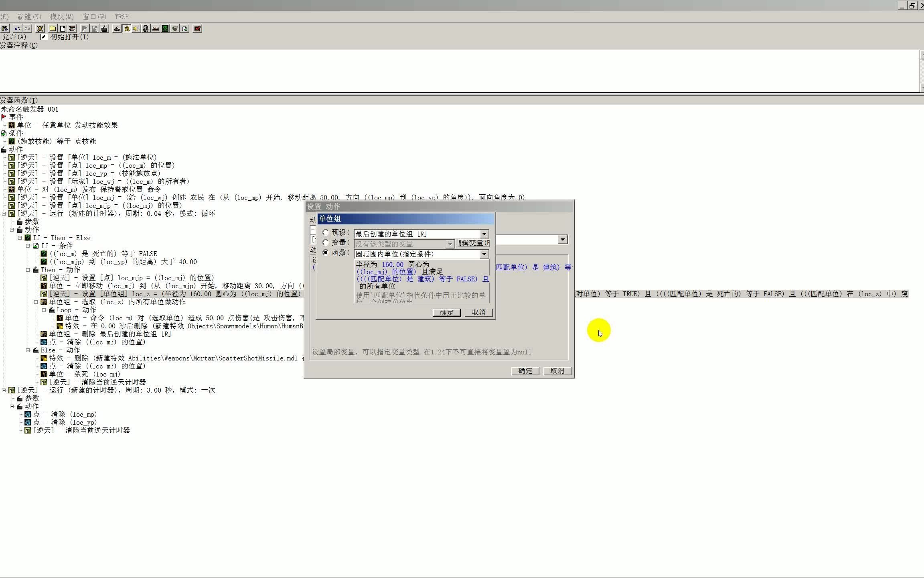Open the Terrain Editor mountain icon
Image resolution: width=924 pixels, height=578 pixels.
tap(117, 28)
